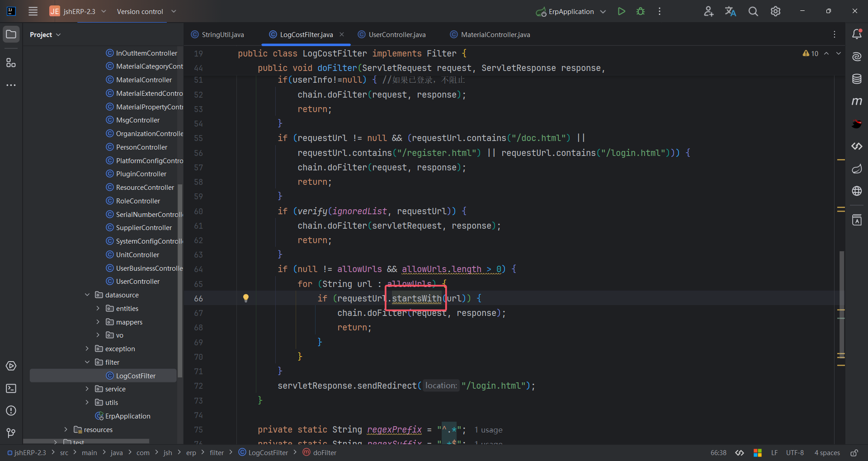Open Notifications bell icon
This screenshot has width=868, height=461.
point(857,34)
